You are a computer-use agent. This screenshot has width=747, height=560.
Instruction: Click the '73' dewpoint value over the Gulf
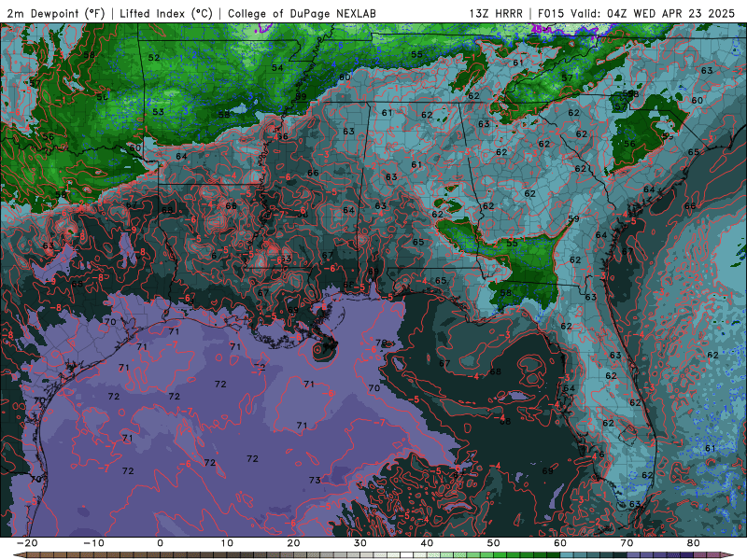(x=315, y=480)
